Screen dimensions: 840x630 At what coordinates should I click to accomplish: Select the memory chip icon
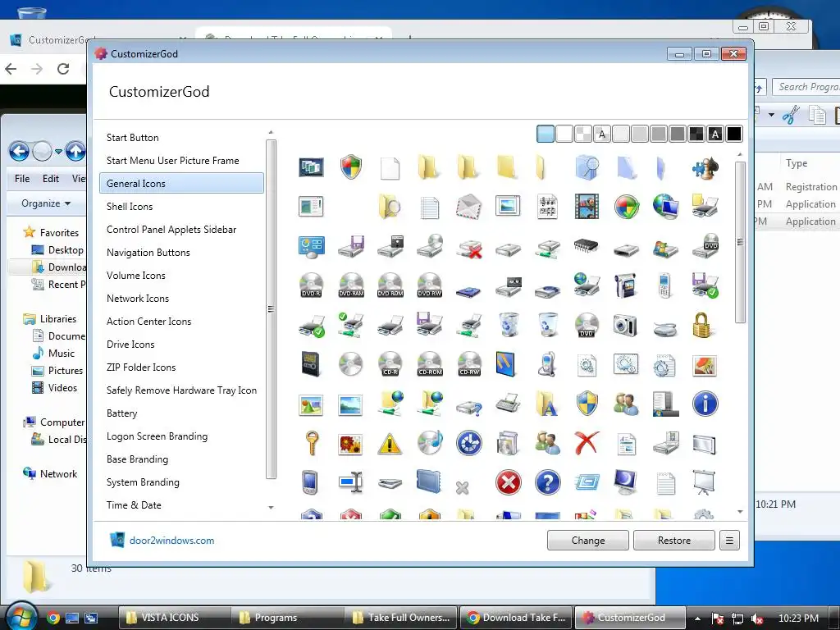click(587, 246)
